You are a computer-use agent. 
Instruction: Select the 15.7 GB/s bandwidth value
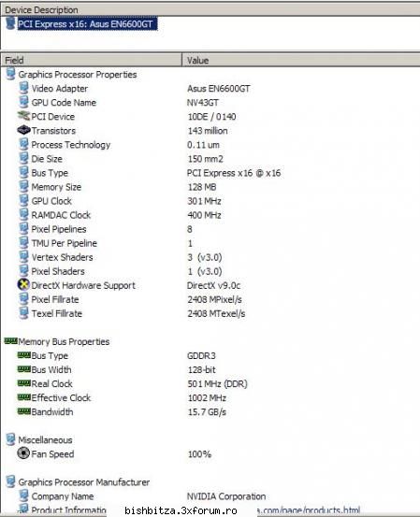click(x=207, y=412)
